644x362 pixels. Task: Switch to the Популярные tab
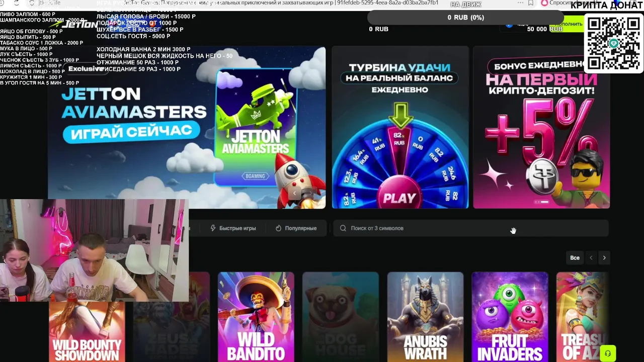[x=296, y=228]
